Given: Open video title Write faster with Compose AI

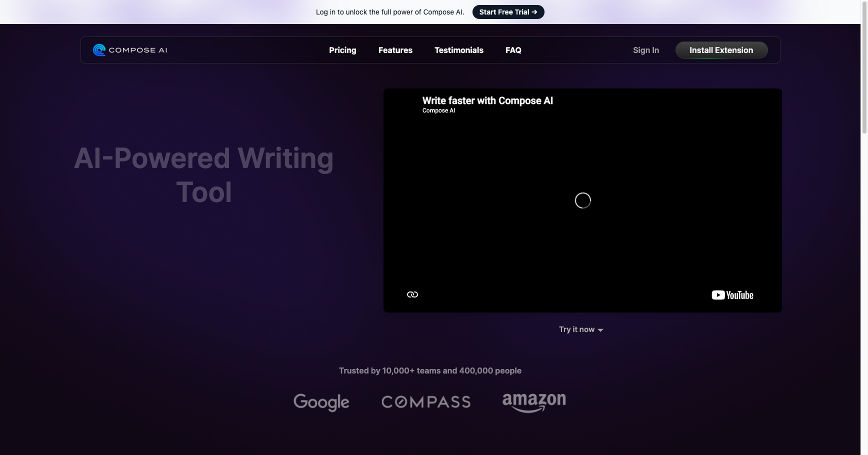Looking at the screenshot, I should pos(487,100).
